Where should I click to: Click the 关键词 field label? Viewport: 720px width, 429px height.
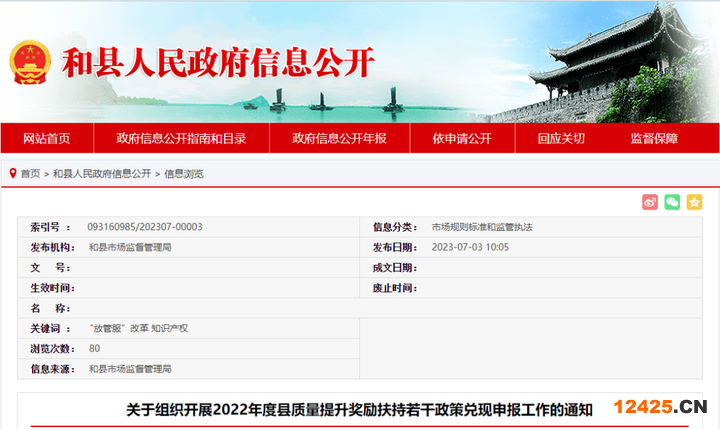51,328
